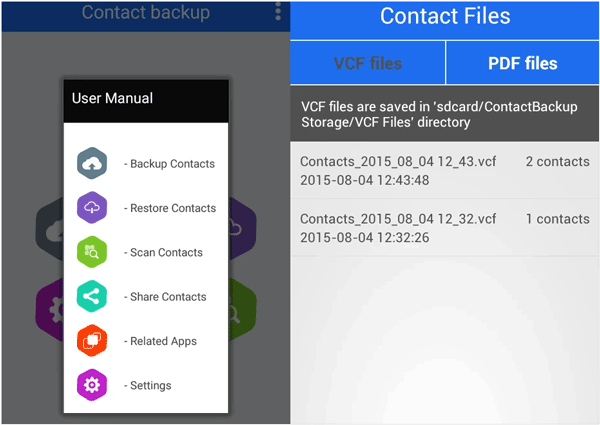Screen dimensions: 600x425
Task: Tap the green Scan Contacts icon
Action: pos(92,252)
